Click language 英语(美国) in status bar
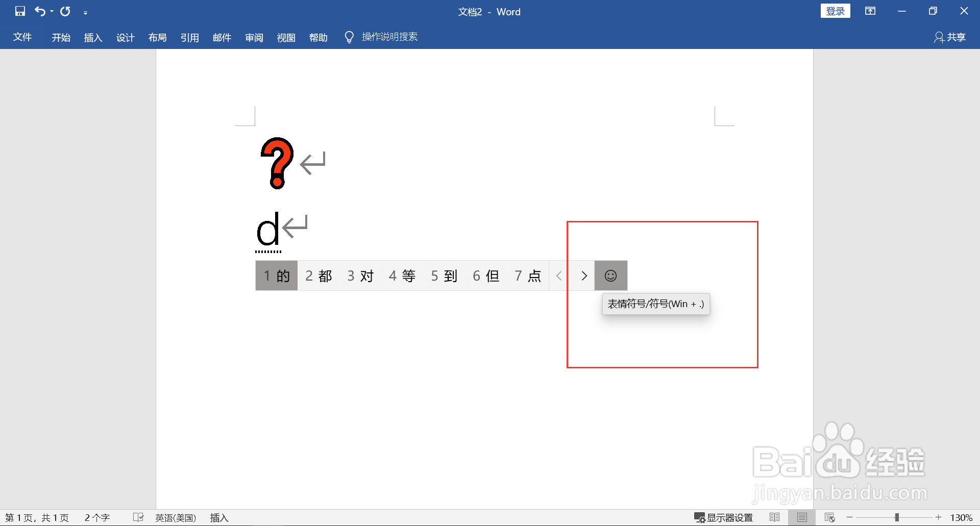This screenshot has width=980, height=526. tap(176, 518)
